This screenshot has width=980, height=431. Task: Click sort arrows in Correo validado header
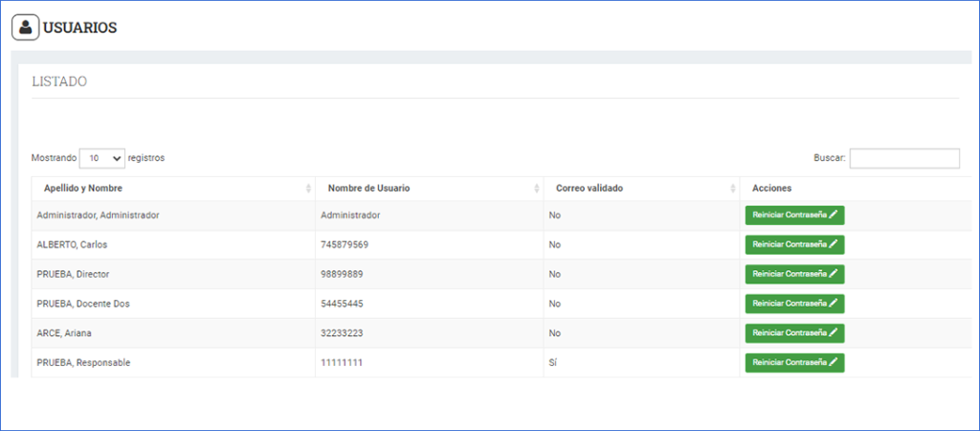click(x=732, y=189)
